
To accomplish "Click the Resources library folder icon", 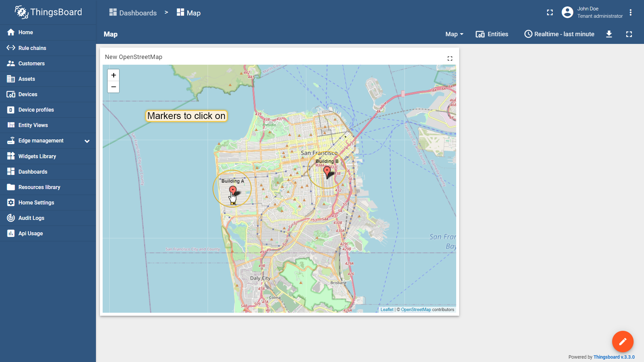I will pos(11,187).
